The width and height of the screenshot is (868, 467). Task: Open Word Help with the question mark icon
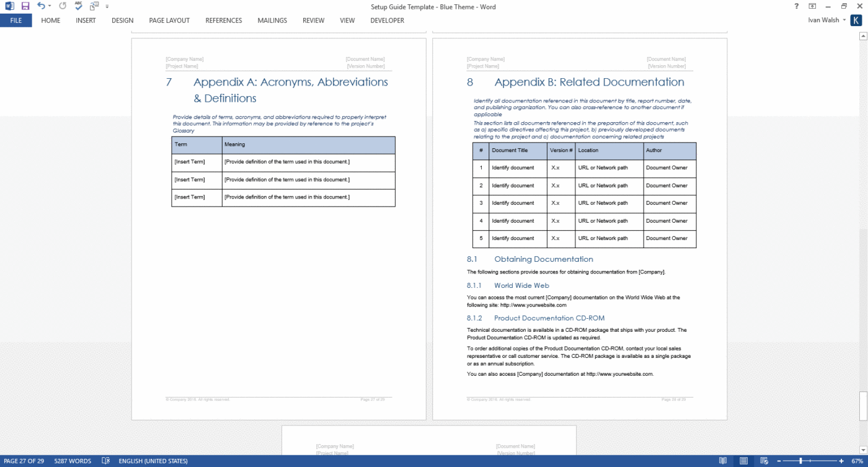coord(795,6)
